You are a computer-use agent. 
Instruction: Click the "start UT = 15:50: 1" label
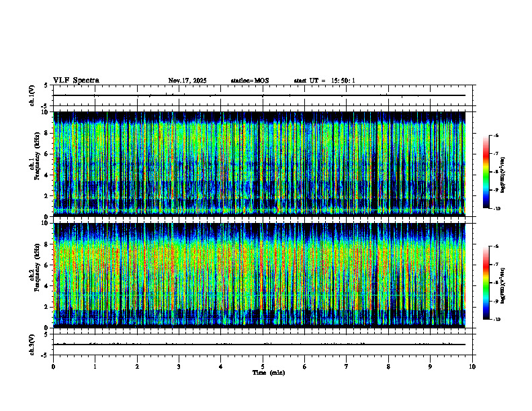324,81
